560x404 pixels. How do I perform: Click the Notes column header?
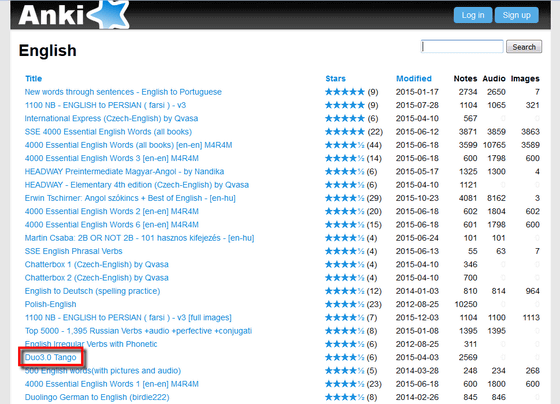(465, 79)
